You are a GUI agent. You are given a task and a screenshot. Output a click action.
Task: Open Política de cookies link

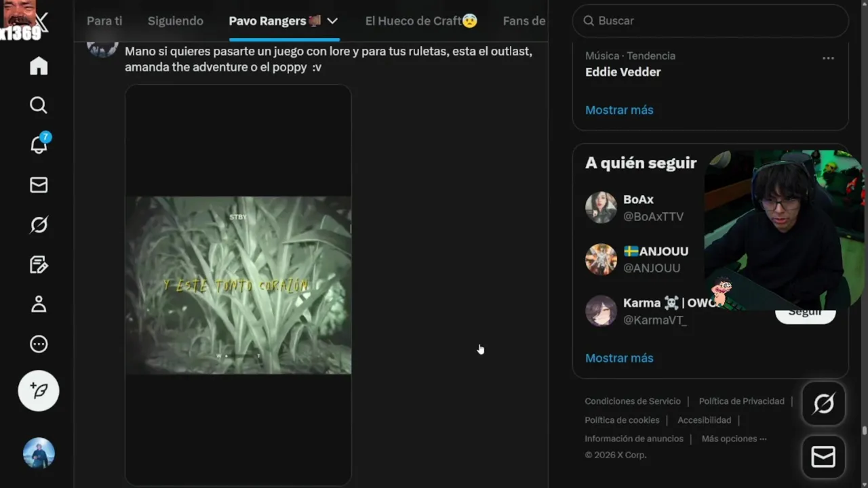click(x=622, y=420)
